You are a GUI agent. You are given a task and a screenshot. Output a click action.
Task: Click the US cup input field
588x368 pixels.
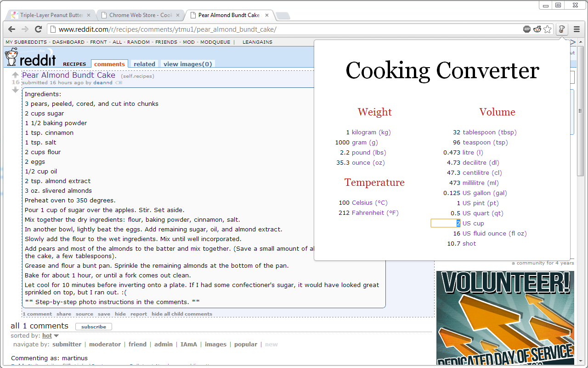point(446,223)
